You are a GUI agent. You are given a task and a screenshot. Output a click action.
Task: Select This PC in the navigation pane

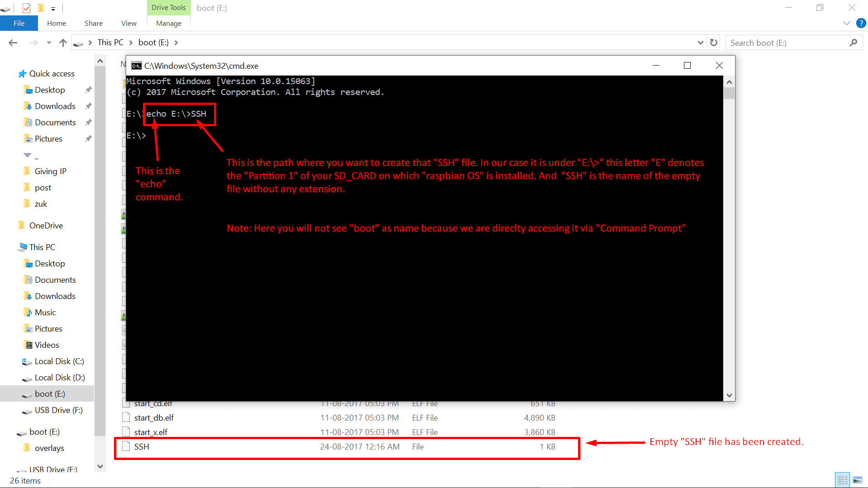[42, 247]
